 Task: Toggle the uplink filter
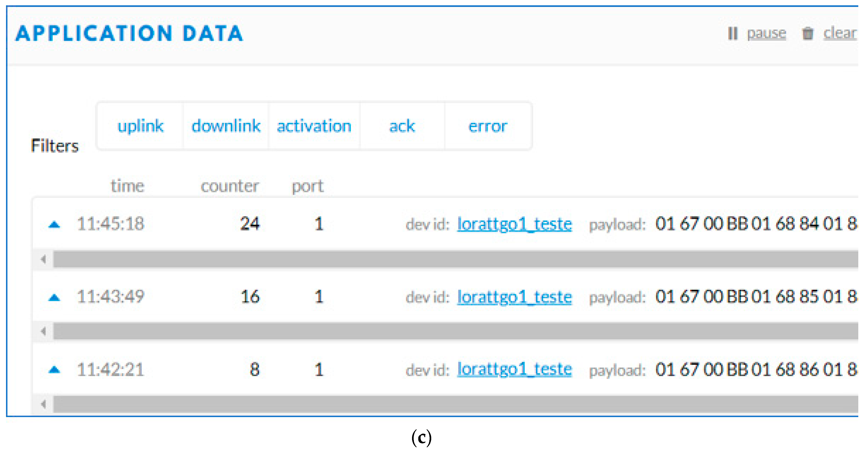[140, 126]
